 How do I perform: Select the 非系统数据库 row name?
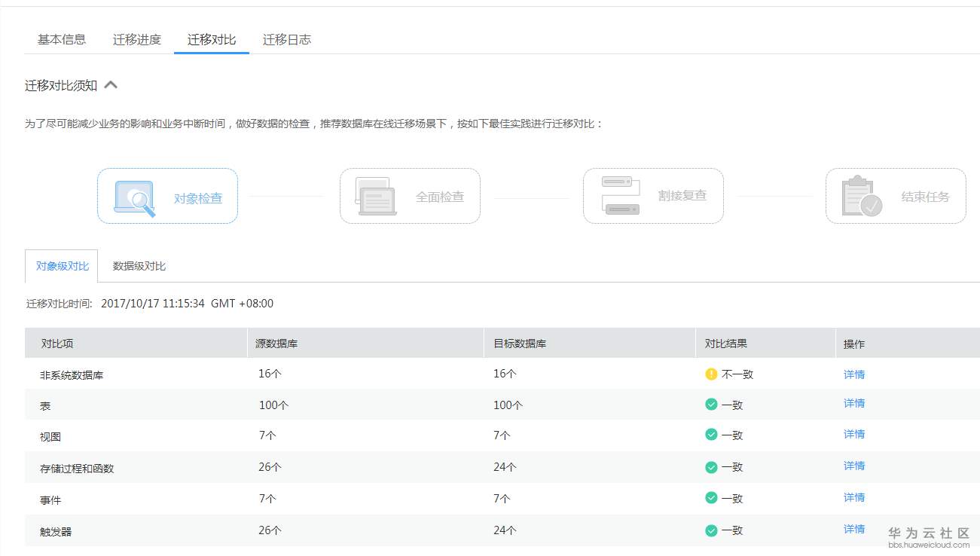point(72,375)
